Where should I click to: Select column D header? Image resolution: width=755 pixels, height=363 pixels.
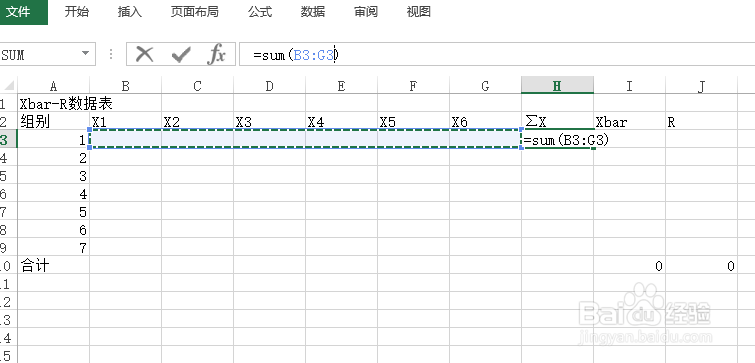pyautogui.click(x=270, y=86)
